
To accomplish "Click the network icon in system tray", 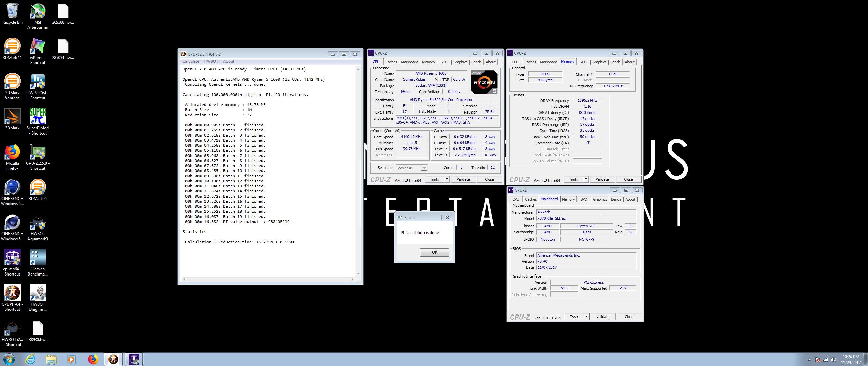I will 825,360.
